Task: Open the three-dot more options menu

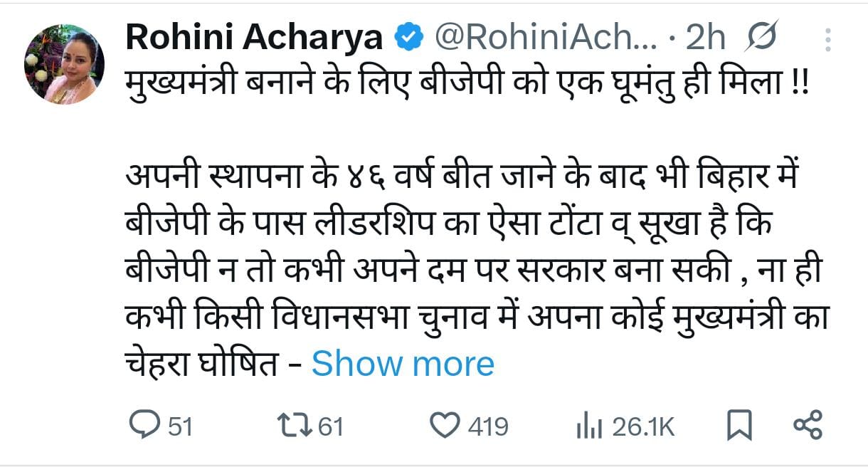Action: coord(827,38)
